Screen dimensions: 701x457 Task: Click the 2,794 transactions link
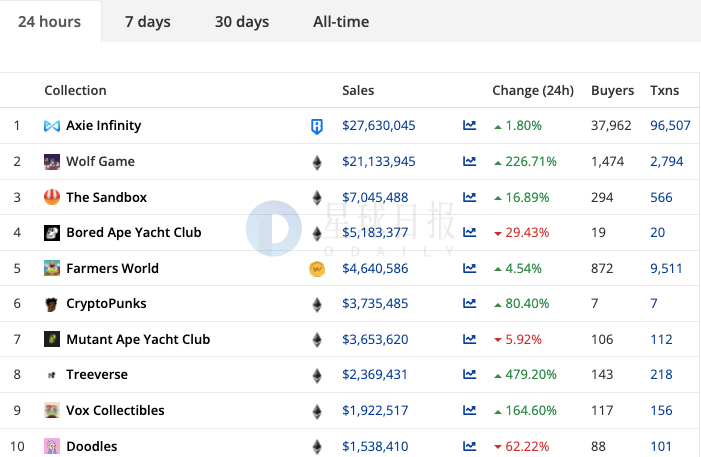(667, 161)
